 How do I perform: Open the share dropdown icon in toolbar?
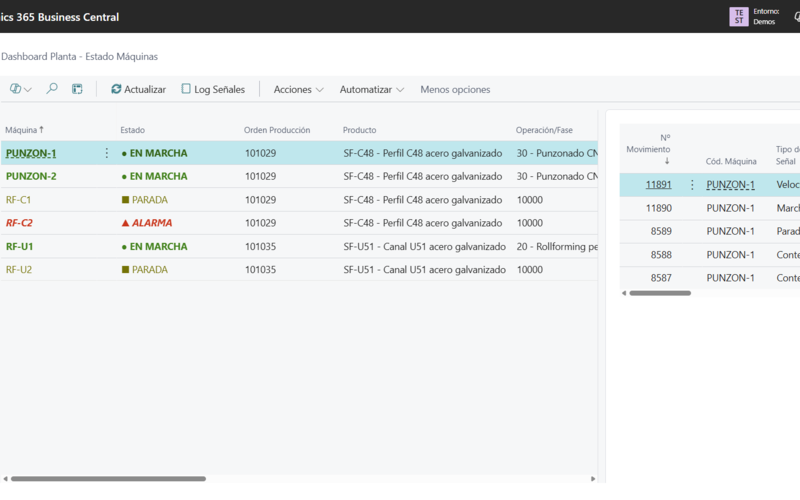20,89
